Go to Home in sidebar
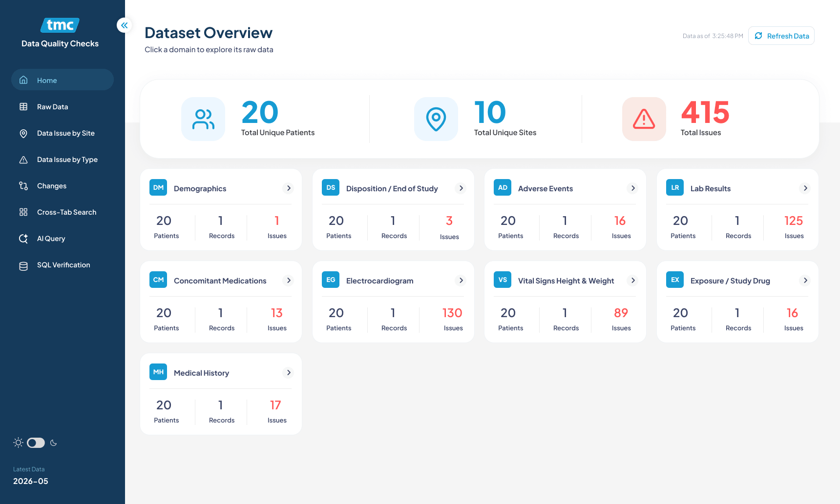840x504 pixels. click(x=63, y=80)
